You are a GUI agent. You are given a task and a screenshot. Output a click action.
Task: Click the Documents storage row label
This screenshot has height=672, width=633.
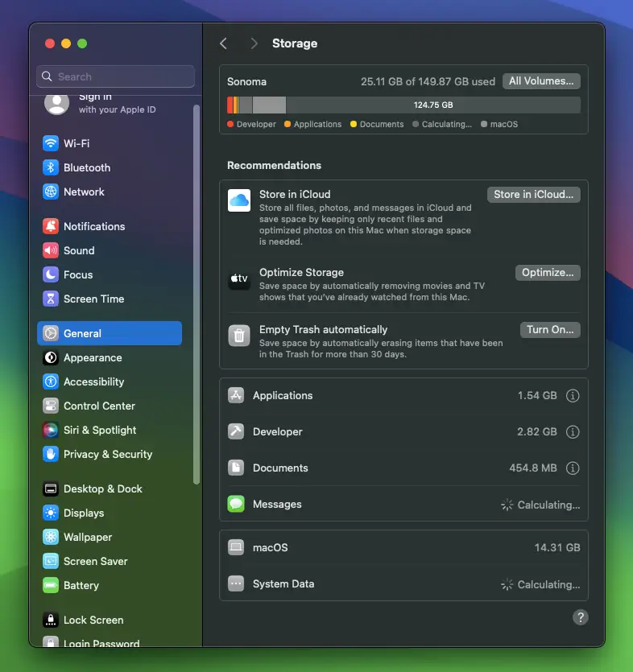pyautogui.click(x=280, y=468)
